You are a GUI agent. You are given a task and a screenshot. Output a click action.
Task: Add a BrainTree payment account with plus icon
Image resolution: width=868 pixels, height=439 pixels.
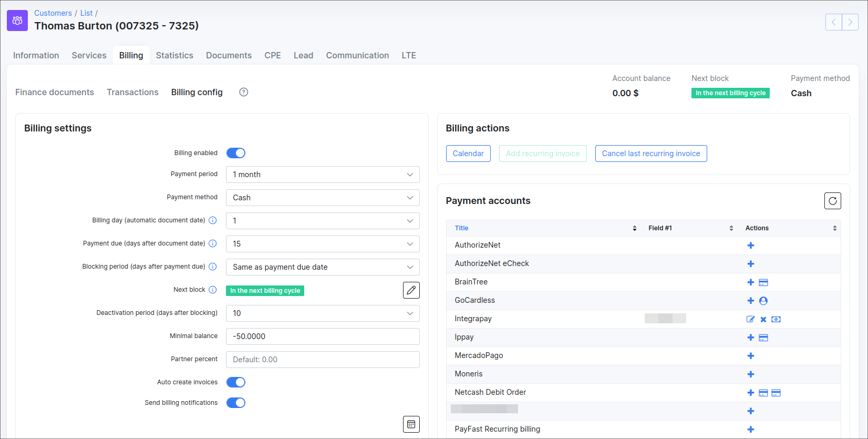[750, 282]
